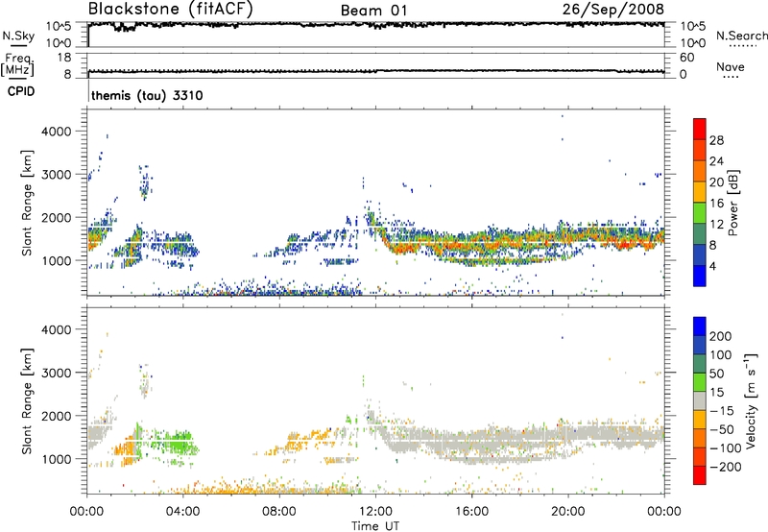Click the '16:00' time axis label
This screenshot has height=532, width=768.
(x=471, y=512)
